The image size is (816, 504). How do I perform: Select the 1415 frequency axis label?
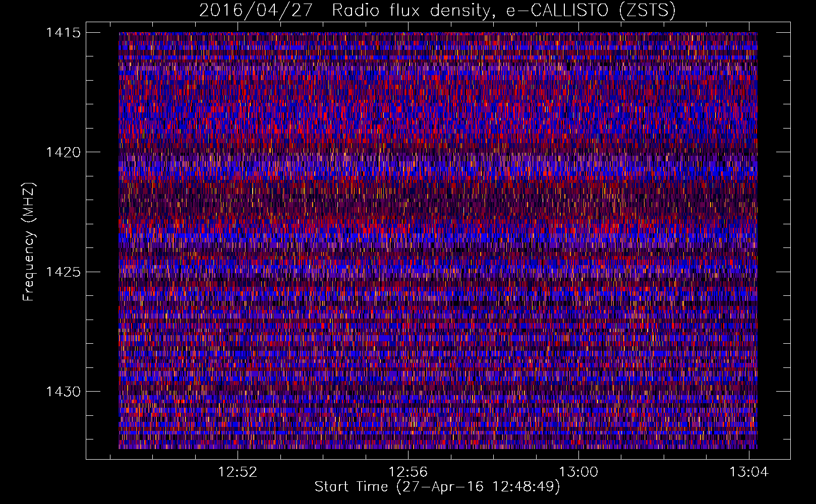click(63, 33)
